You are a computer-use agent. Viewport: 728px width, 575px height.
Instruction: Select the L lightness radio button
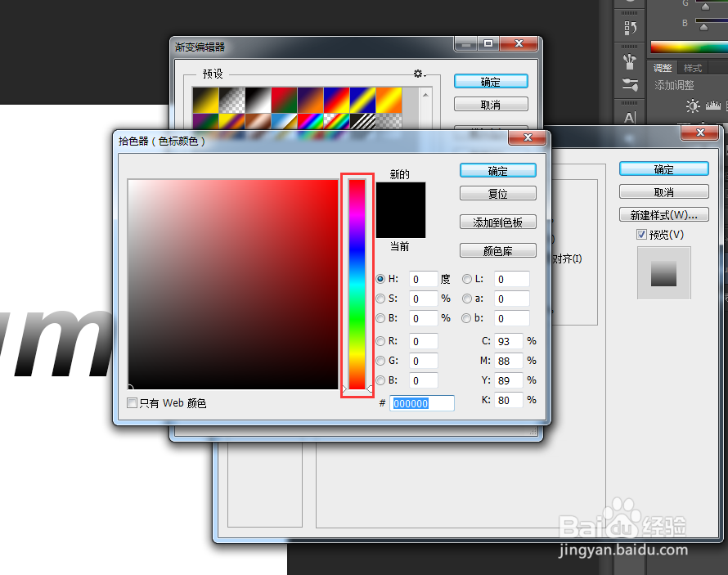coord(466,279)
